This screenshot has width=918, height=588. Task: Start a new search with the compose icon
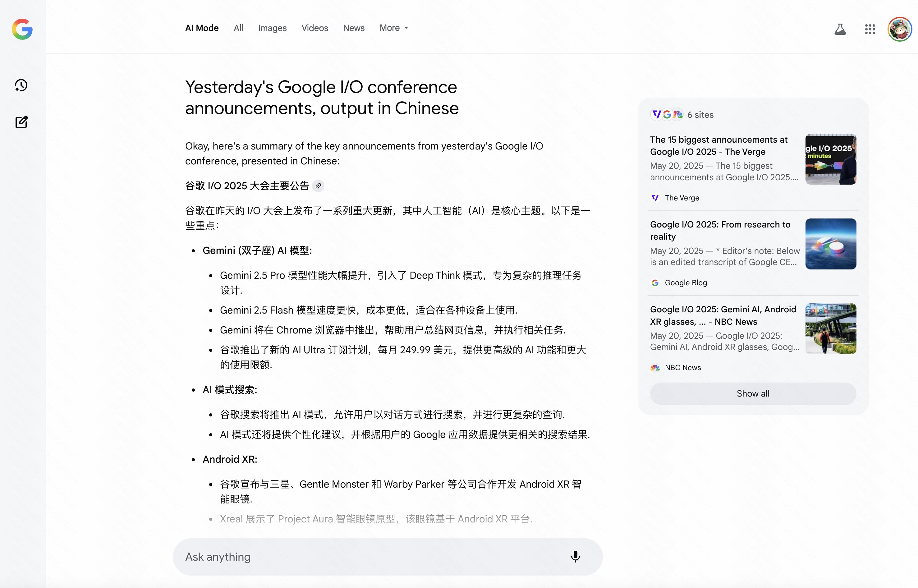click(21, 122)
